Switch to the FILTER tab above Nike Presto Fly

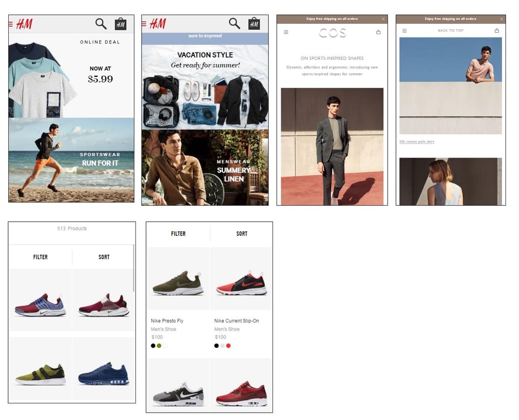(x=178, y=234)
